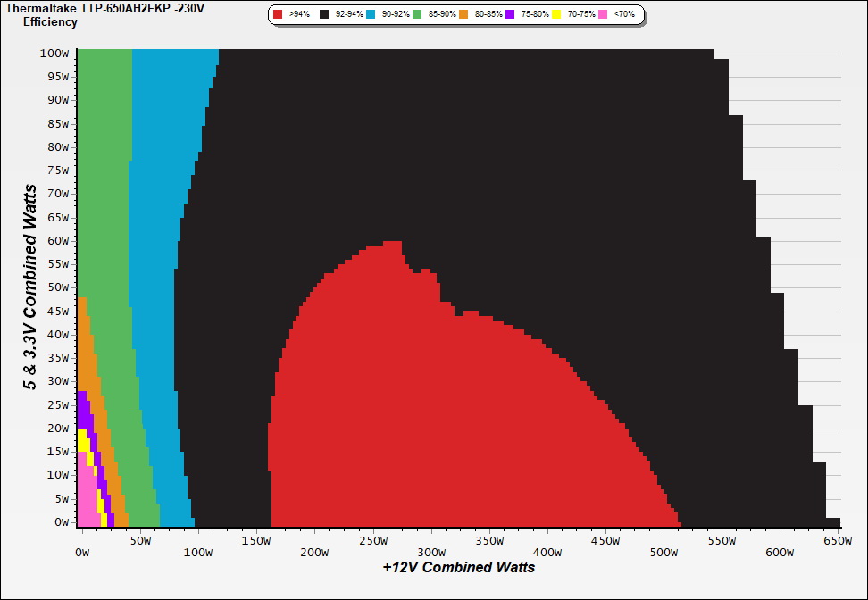Viewport: 868px width, 600px height.
Task: Click the 350W label on x-axis
Action: (488, 540)
